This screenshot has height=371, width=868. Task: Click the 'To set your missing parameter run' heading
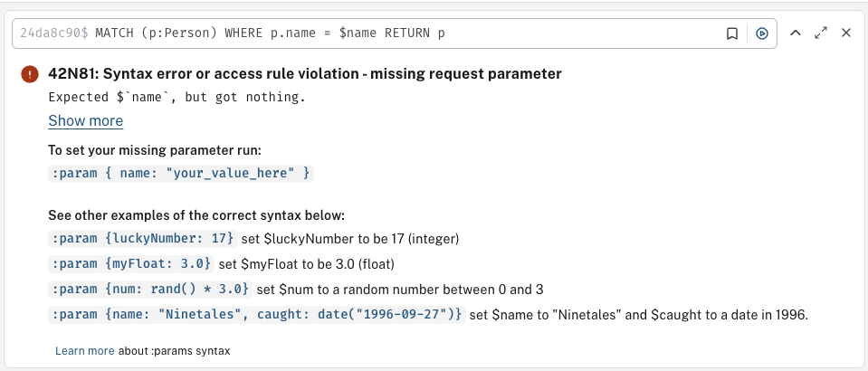(155, 150)
